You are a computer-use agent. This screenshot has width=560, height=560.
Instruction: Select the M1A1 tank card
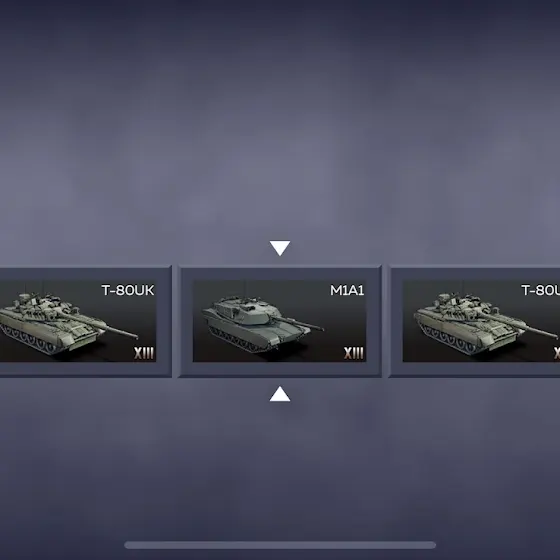point(280,321)
